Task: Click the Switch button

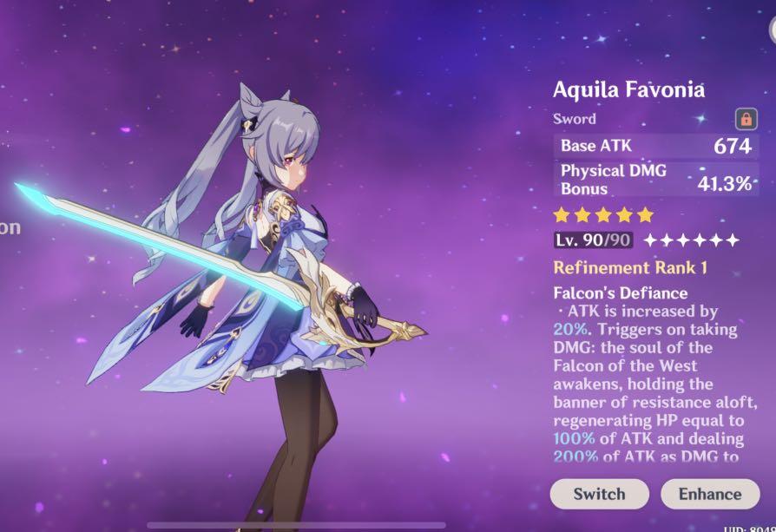Action: click(599, 494)
